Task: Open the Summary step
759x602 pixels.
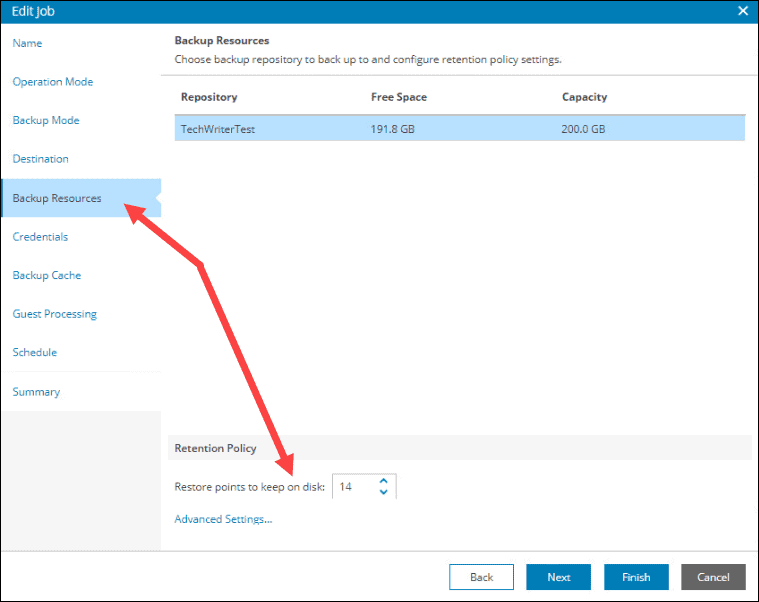Action: pyautogui.click(x=36, y=391)
